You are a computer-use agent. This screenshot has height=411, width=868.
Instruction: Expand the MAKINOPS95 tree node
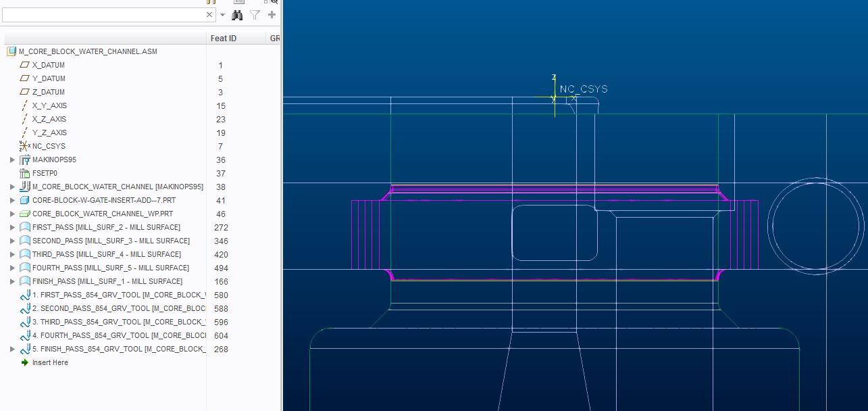[x=12, y=160]
